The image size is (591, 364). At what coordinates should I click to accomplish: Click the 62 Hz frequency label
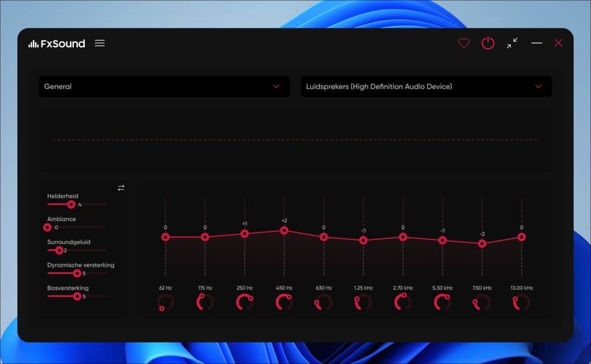(x=166, y=288)
